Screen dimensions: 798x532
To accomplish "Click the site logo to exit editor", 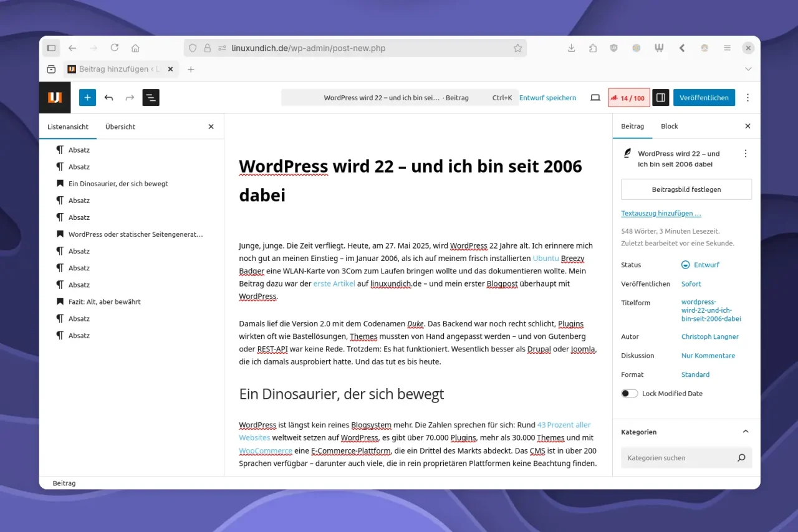I will 55,98.
